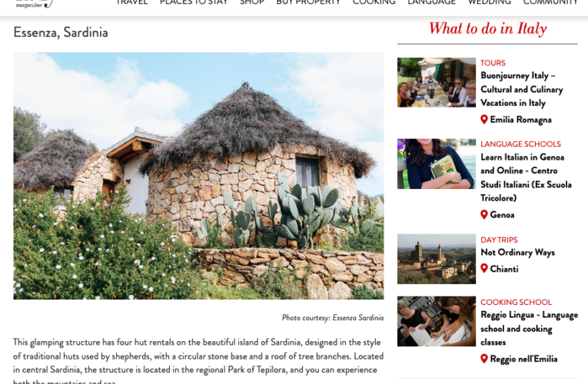Select Language in the navigation bar
The image size is (588, 384).
pyautogui.click(x=432, y=2)
